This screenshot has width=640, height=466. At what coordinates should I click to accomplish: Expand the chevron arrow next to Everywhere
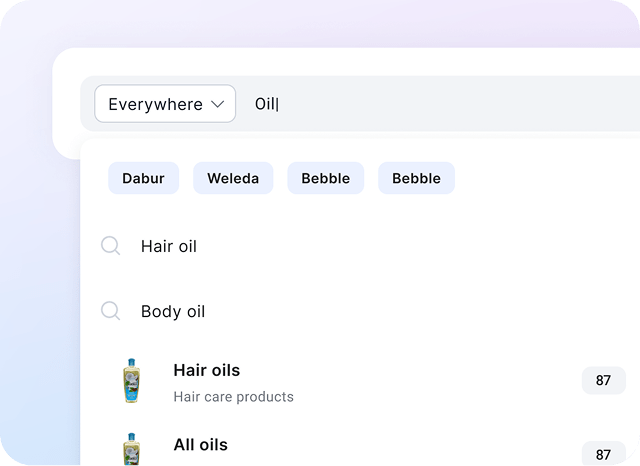coord(218,104)
